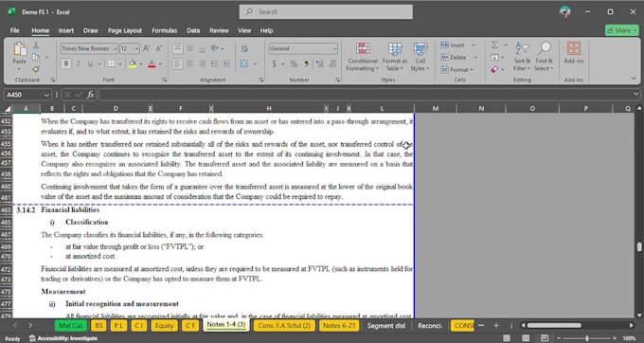
Task: Toggle Bold formatting
Action: (x=65, y=63)
